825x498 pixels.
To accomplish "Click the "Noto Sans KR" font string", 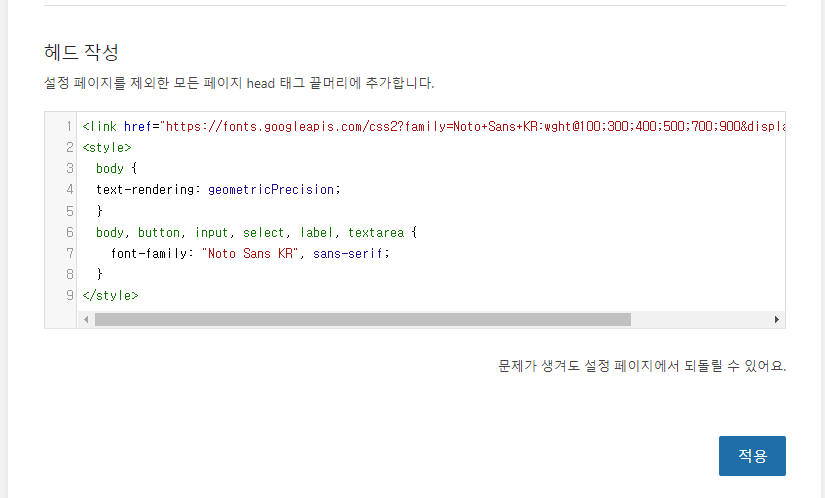I will [253, 253].
